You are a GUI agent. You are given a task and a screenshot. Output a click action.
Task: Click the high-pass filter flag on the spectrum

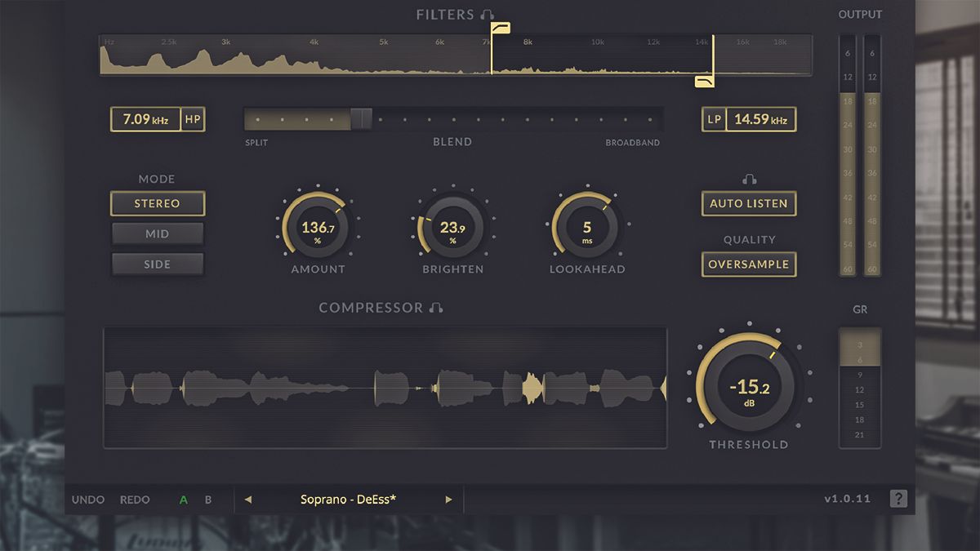point(501,27)
